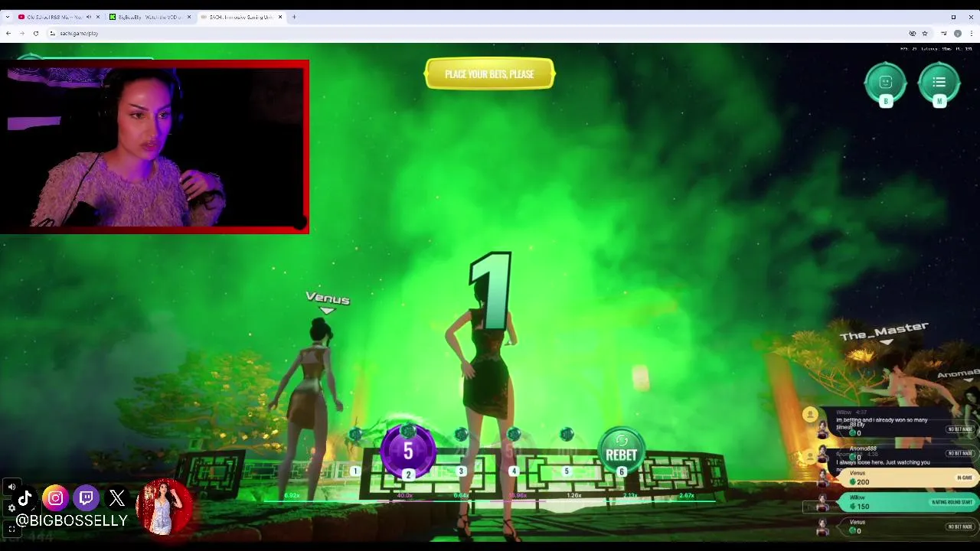Click the 'WAITING ROUND START' badge
This screenshot has height=551, width=980.
[x=952, y=502]
